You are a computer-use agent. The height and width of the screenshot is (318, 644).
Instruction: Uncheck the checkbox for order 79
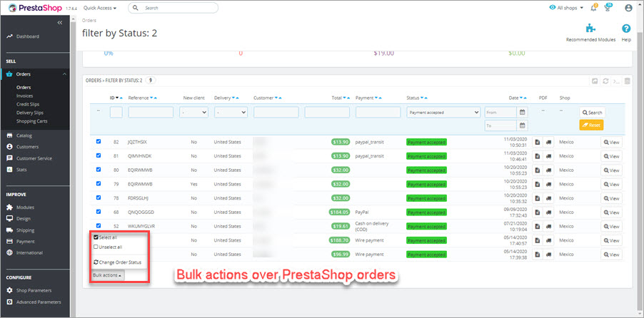coord(98,183)
